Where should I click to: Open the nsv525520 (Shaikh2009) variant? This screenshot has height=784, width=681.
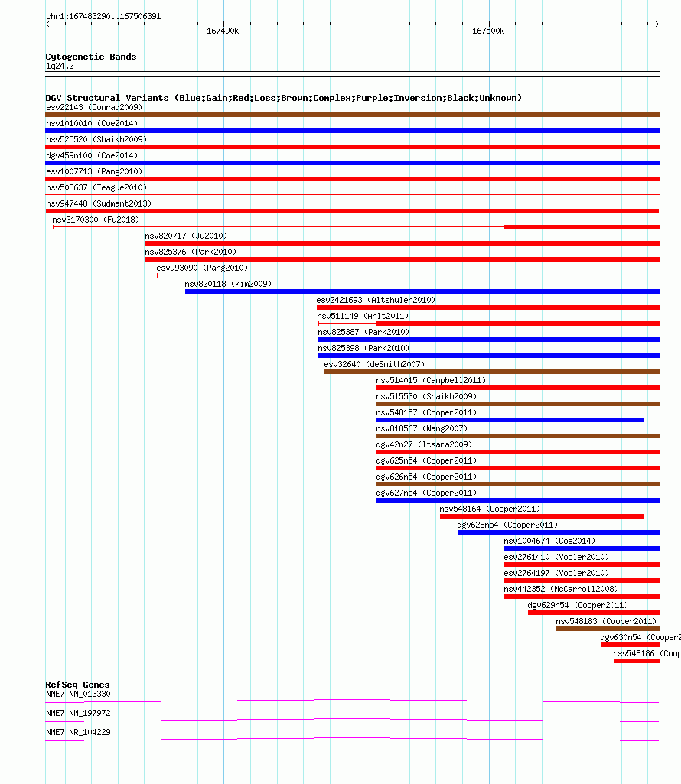coord(96,139)
